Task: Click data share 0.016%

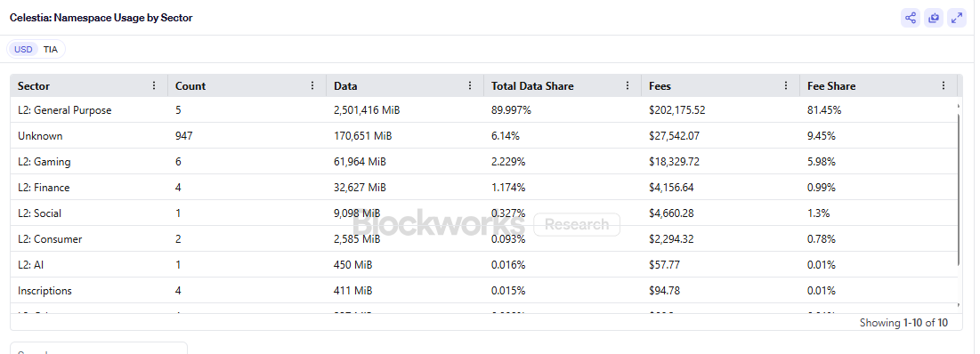Action: pyautogui.click(x=508, y=265)
